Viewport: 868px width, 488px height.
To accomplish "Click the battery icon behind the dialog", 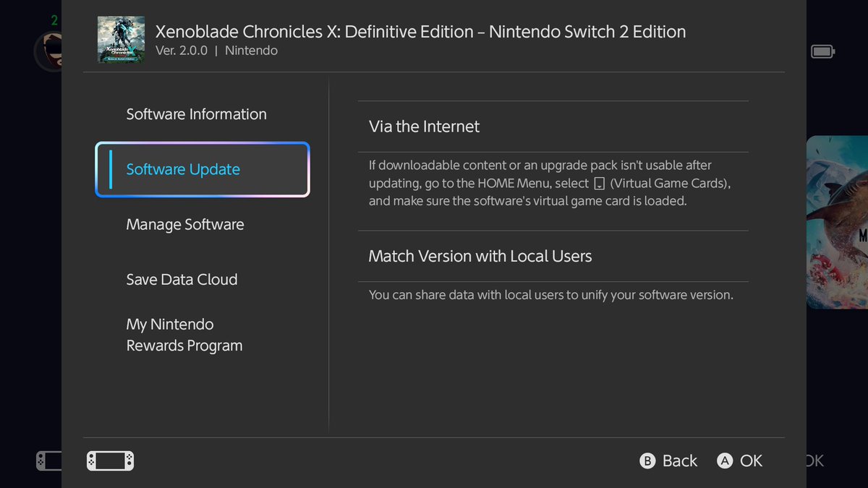I will (x=822, y=51).
